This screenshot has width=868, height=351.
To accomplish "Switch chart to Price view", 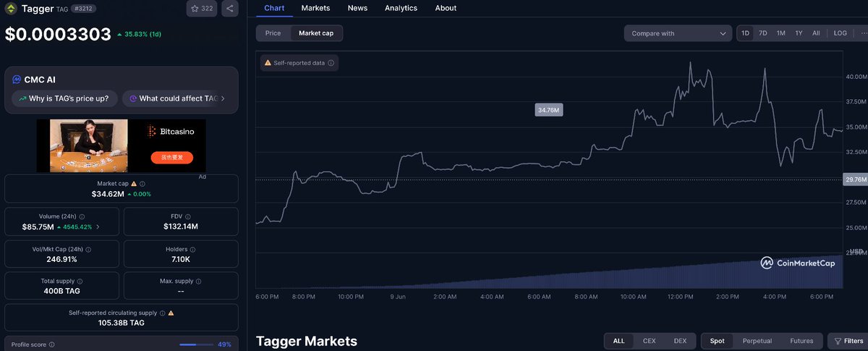I will [x=273, y=33].
